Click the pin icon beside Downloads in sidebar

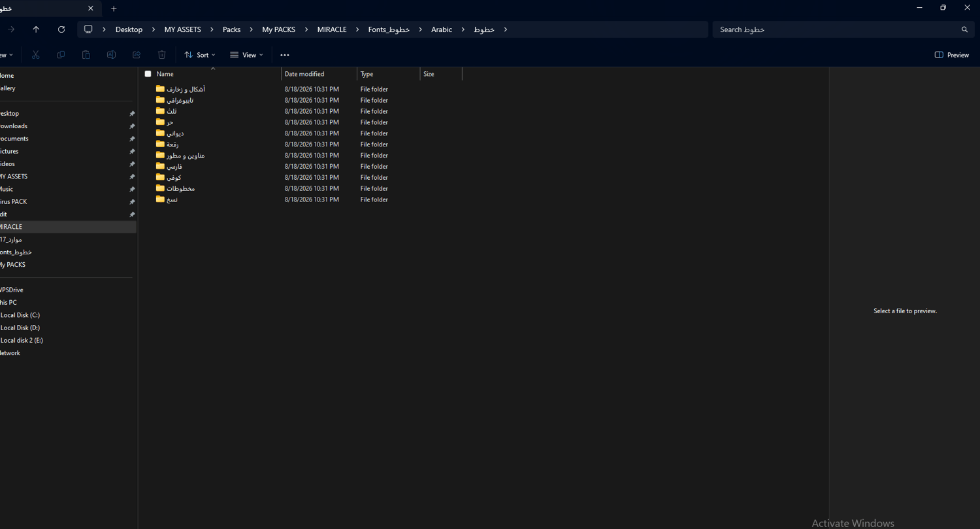click(132, 126)
